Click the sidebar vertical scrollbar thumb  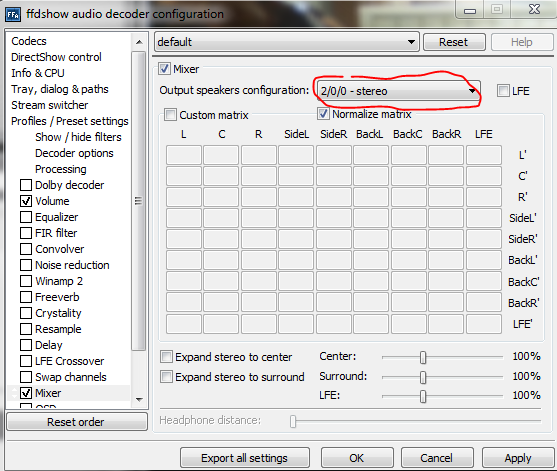(139, 201)
